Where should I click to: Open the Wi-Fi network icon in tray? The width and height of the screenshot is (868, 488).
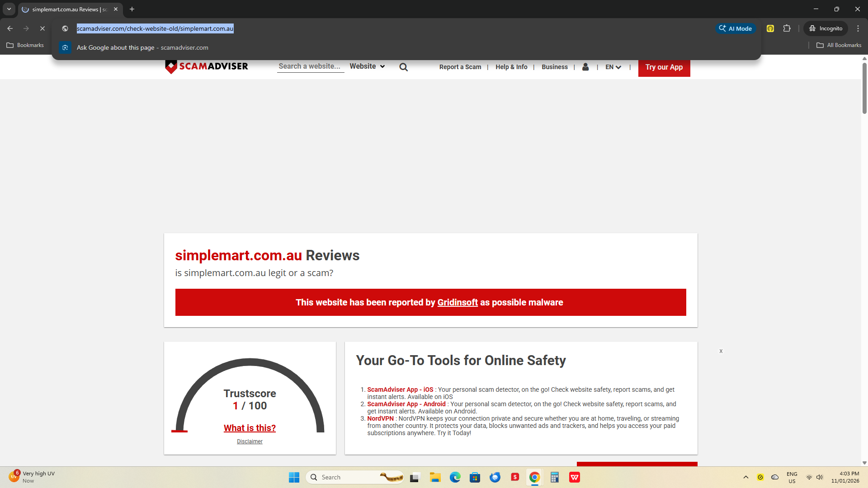click(809, 477)
